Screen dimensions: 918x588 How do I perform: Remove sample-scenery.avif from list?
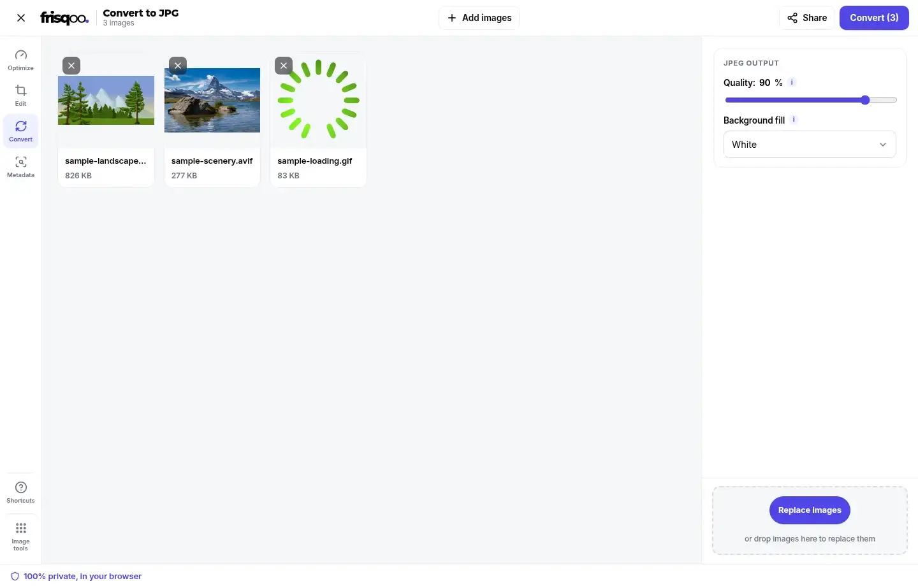click(x=178, y=66)
